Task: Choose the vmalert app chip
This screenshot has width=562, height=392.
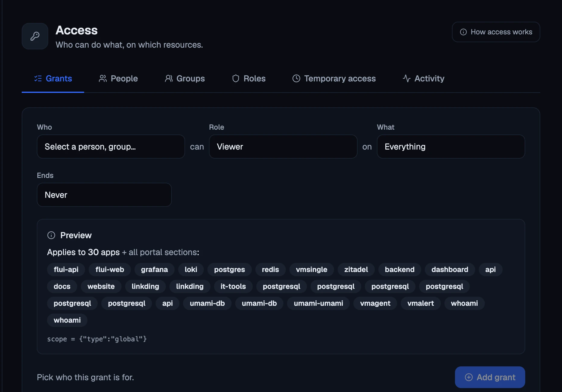Action: click(421, 303)
